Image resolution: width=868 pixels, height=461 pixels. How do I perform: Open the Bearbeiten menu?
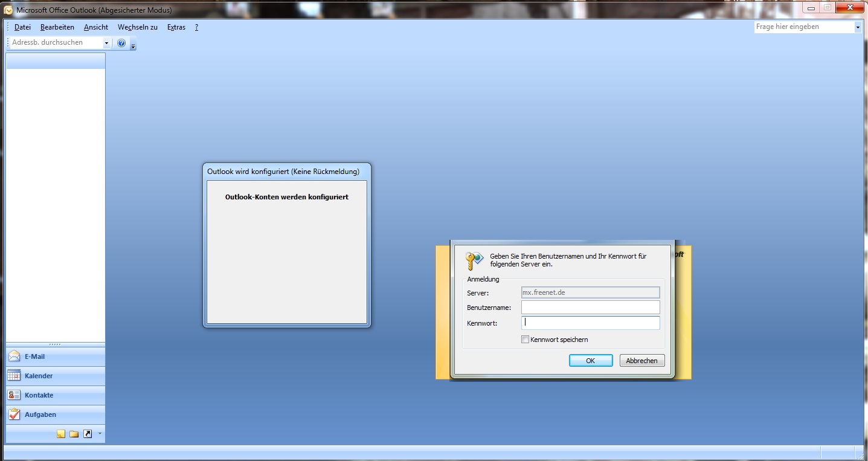57,27
